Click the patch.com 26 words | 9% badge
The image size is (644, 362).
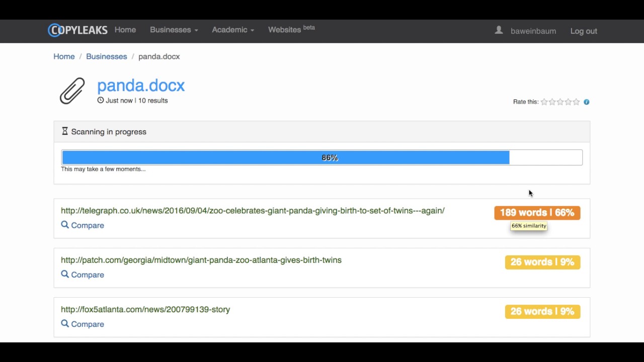coord(542,262)
